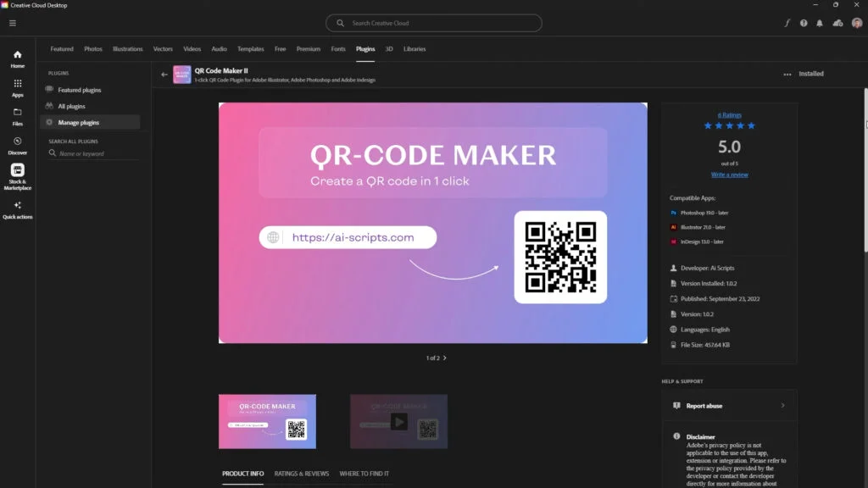Play the video preview thumbnail
The image size is (868, 488).
point(398,422)
